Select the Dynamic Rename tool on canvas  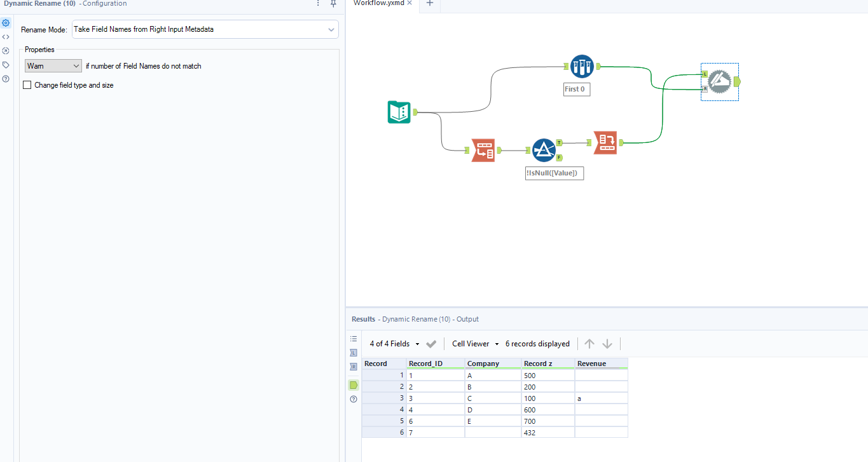click(x=719, y=81)
